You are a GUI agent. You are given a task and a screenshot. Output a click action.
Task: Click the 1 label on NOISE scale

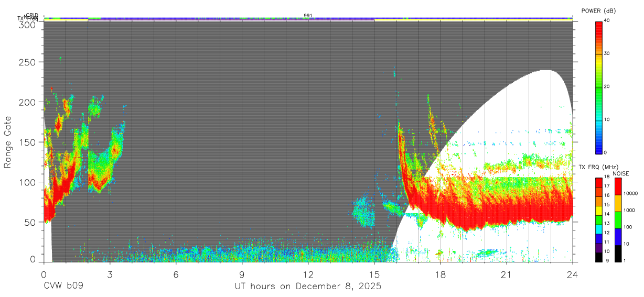pyautogui.click(x=625, y=260)
